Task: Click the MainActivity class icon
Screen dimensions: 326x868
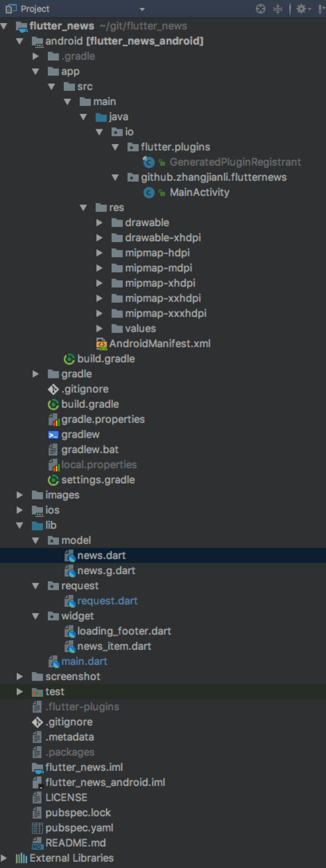Action: click(149, 193)
